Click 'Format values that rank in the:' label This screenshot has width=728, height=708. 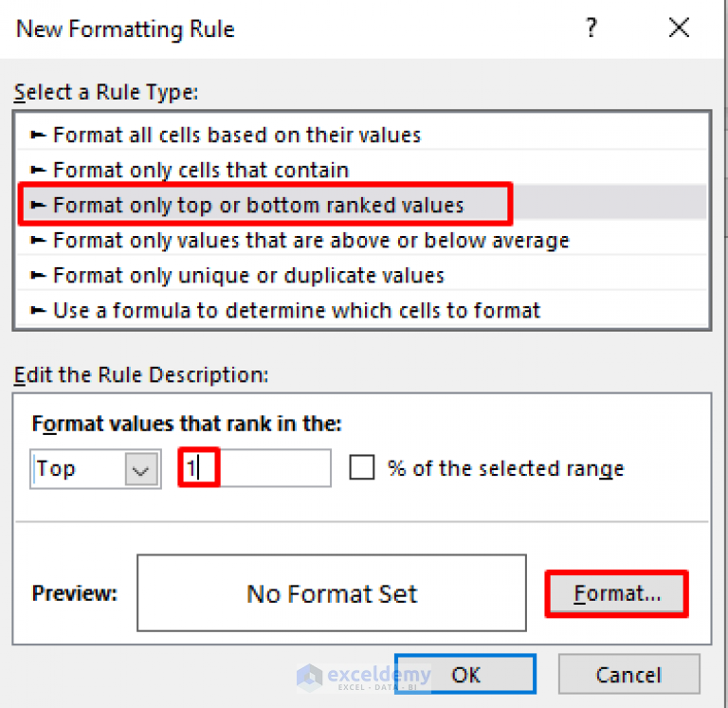pos(187,424)
